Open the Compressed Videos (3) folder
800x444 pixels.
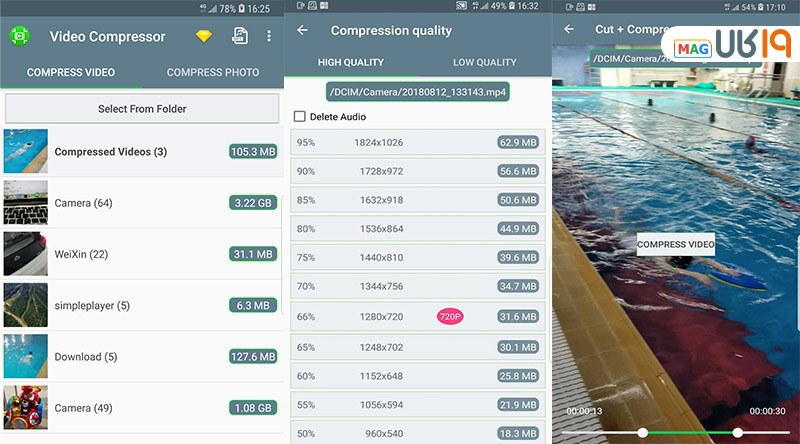[x=141, y=152]
